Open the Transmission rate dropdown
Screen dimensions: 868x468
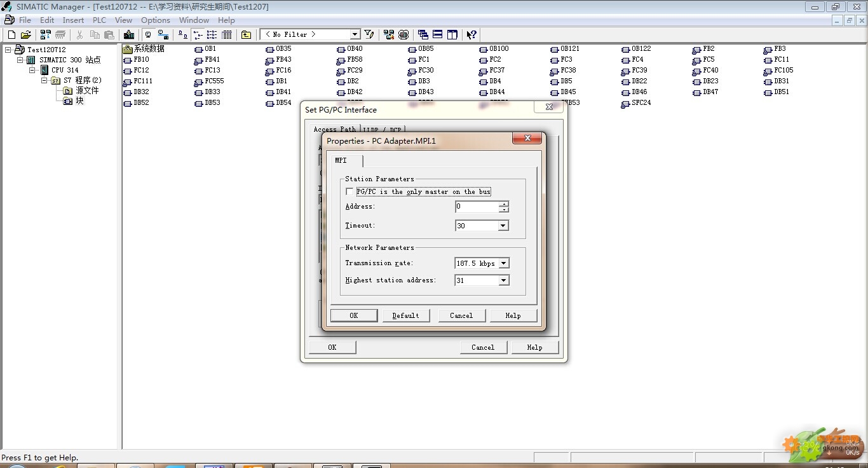(504, 263)
